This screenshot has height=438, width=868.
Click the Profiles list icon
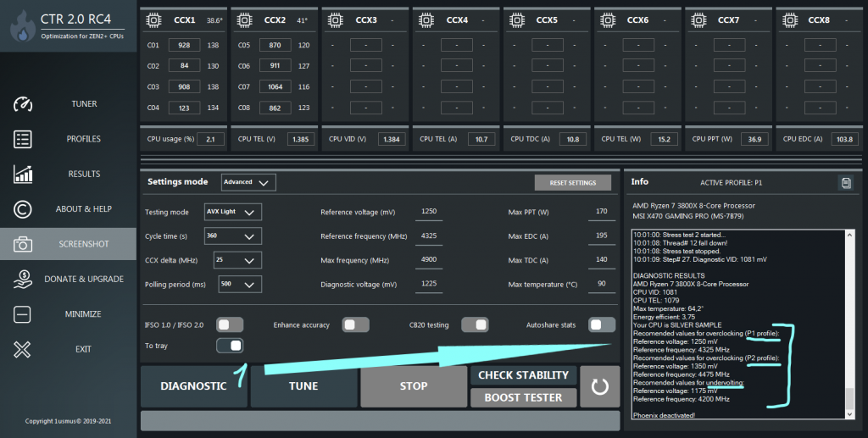[23, 139]
